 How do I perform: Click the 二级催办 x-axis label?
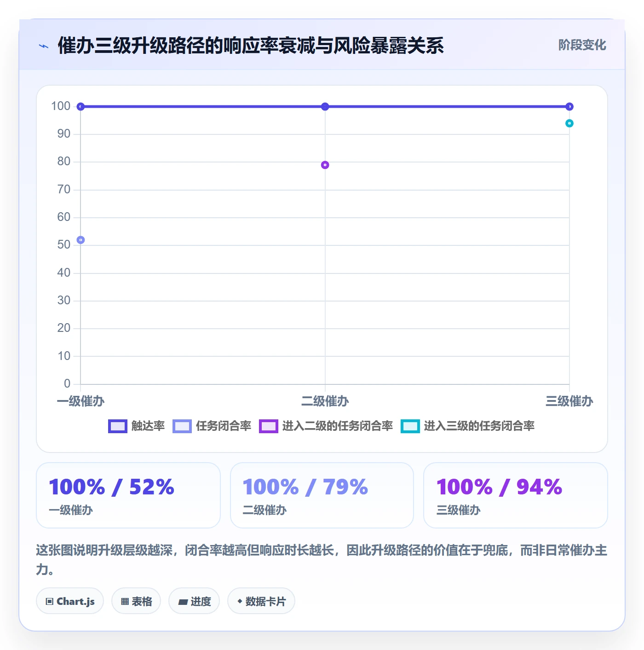coord(325,401)
